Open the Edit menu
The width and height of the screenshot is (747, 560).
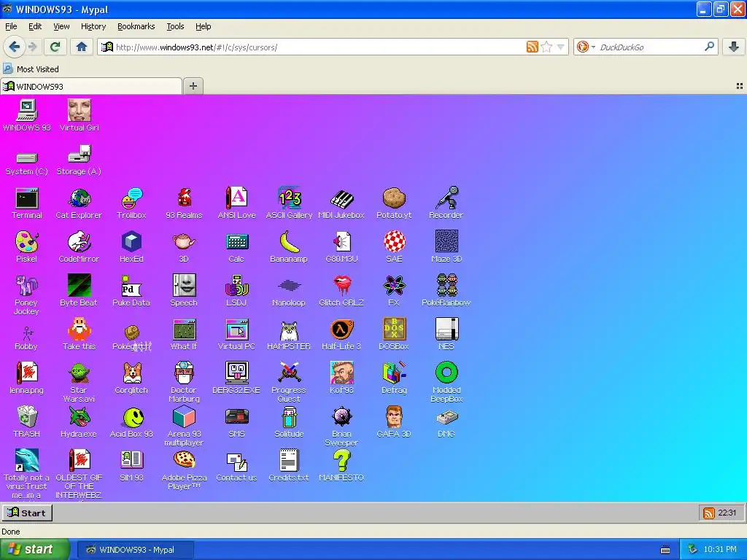[35, 26]
